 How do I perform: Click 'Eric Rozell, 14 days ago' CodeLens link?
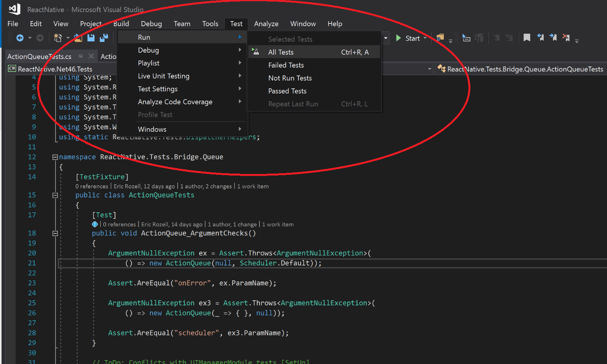(172, 224)
